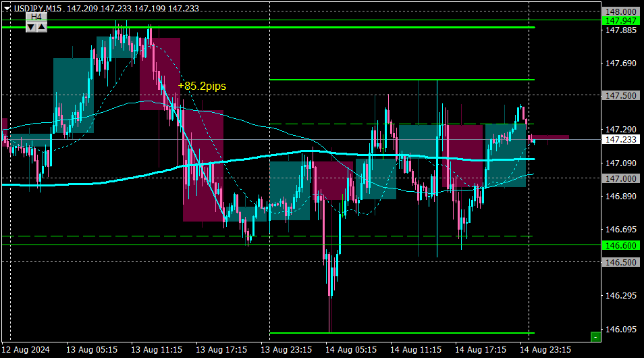Click the 148.000 price tag at top
This screenshot has height=358, width=644.
(621, 12)
